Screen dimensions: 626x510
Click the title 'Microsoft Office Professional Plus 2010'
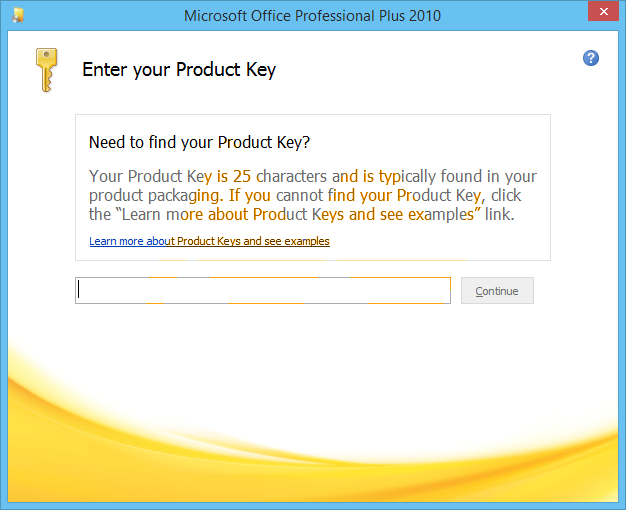(312, 16)
